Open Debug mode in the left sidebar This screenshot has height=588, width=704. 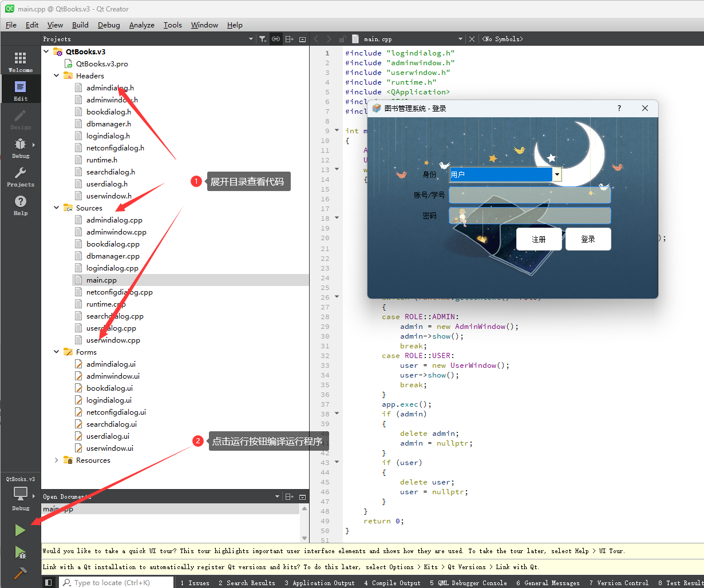20,148
